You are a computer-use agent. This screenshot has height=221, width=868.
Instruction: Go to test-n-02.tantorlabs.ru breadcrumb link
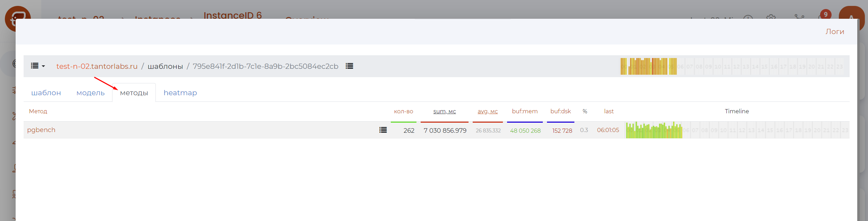(x=97, y=66)
